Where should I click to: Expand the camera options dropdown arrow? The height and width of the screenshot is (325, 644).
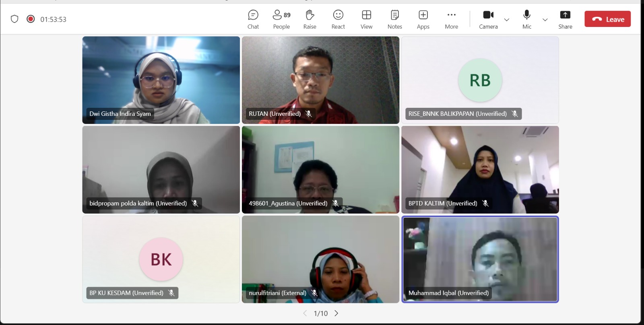pyautogui.click(x=507, y=19)
